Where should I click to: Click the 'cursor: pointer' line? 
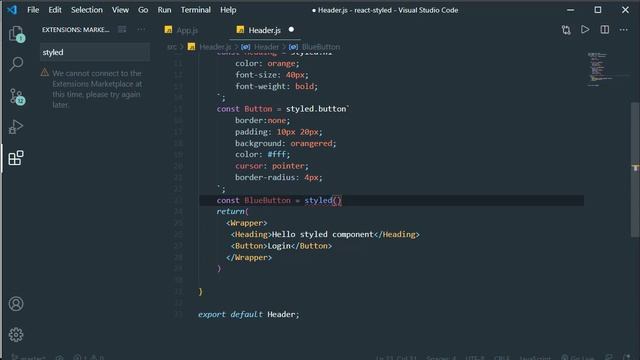(272, 166)
